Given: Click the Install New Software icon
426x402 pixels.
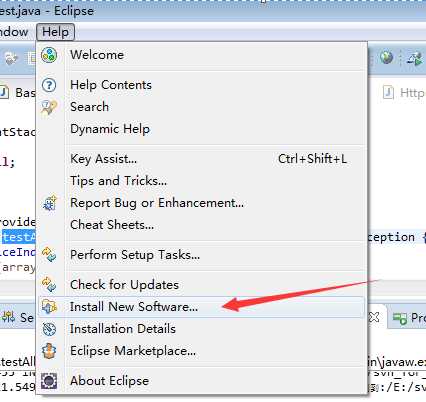Looking at the screenshot, I should [49, 307].
